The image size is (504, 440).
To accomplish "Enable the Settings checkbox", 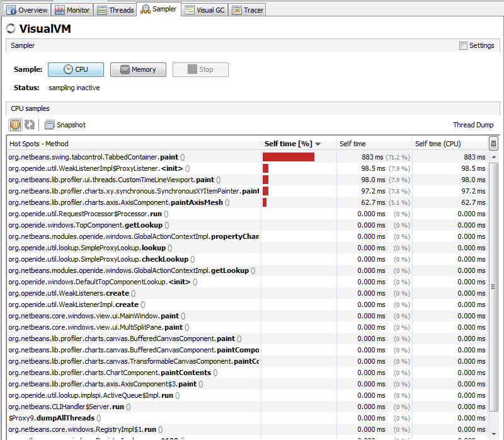I will click(463, 45).
